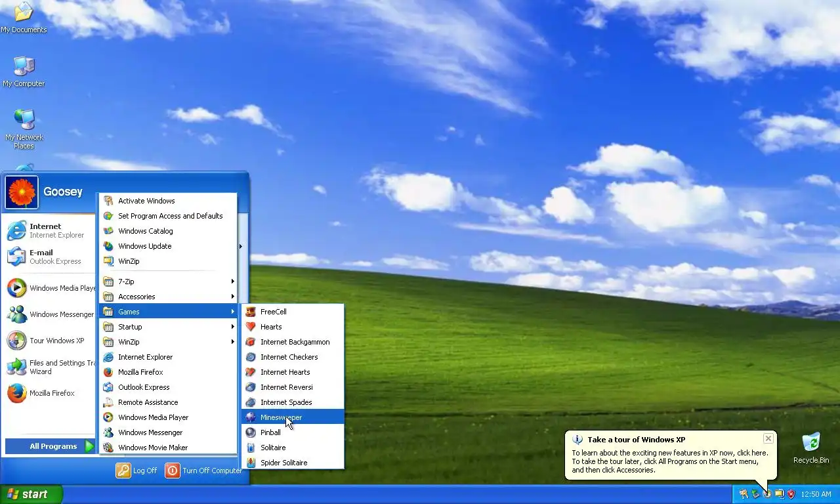840x504 pixels.
Task: Launch Minesweeper game
Action: point(293,417)
